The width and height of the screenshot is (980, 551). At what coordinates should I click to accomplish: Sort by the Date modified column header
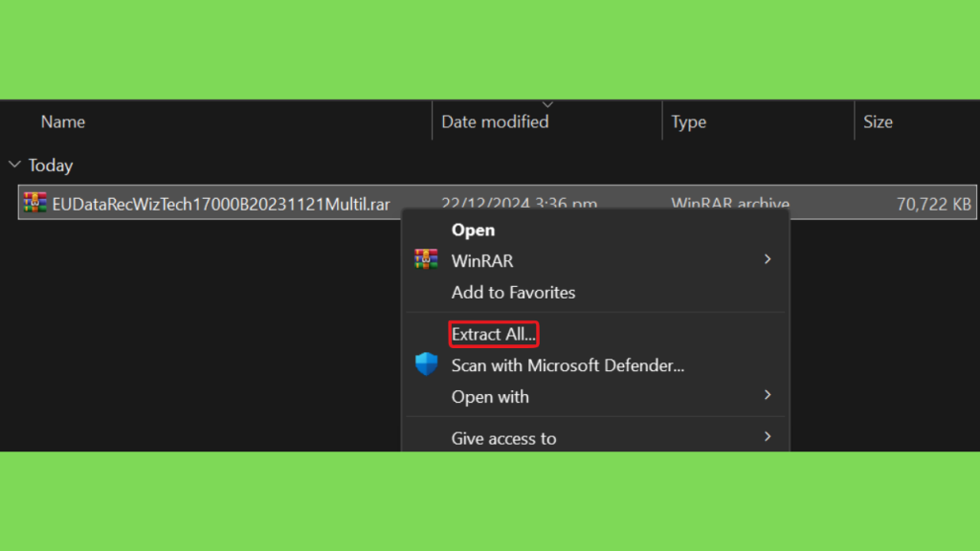(x=495, y=121)
